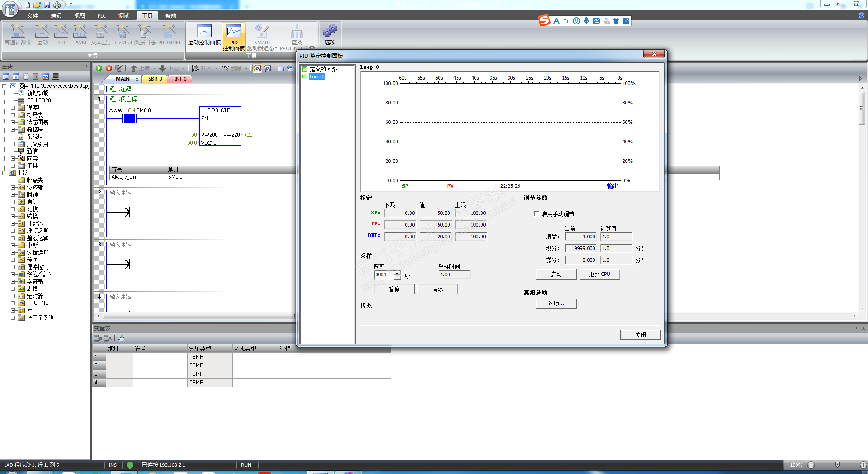Click the 启动 button in tuning parameters
The width and height of the screenshot is (868, 474).
(x=557, y=274)
